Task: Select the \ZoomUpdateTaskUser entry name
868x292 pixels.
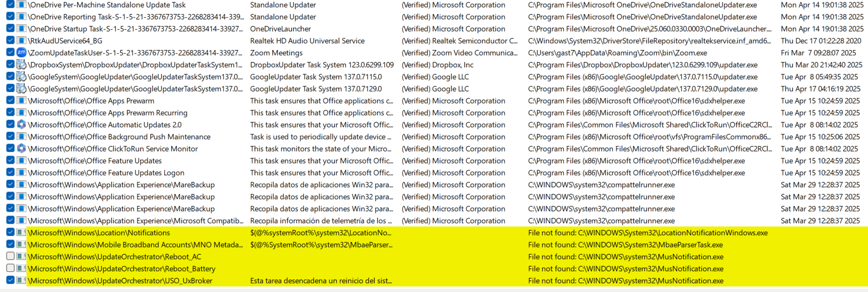Action: 135,53
